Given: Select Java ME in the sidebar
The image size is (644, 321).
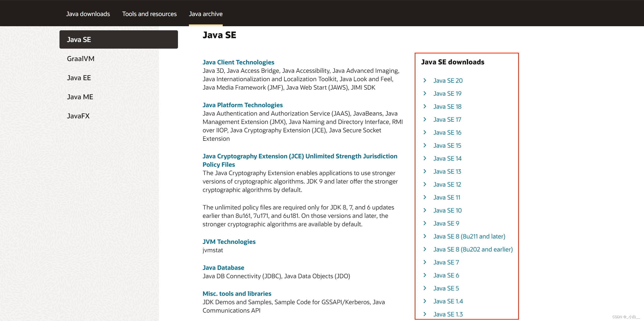Looking at the screenshot, I should pos(80,97).
